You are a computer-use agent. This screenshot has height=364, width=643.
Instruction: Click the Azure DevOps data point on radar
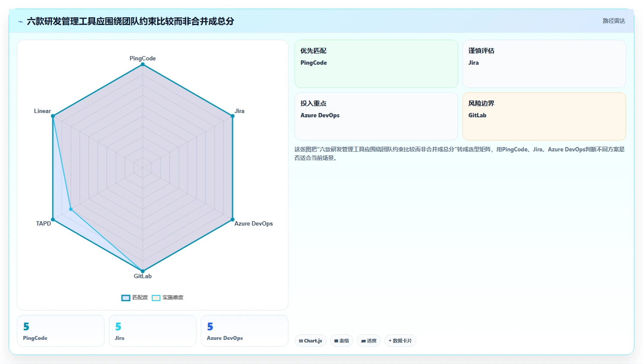pos(232,220)
